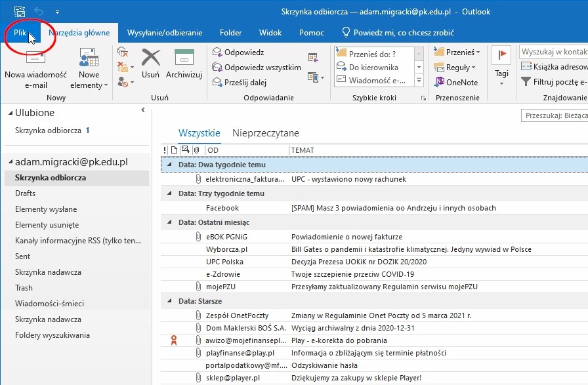The height and width of the screenshot is (385, 588).
Task: Send to OneNote via ribbon icon
Action: click(x=440, y=83)
